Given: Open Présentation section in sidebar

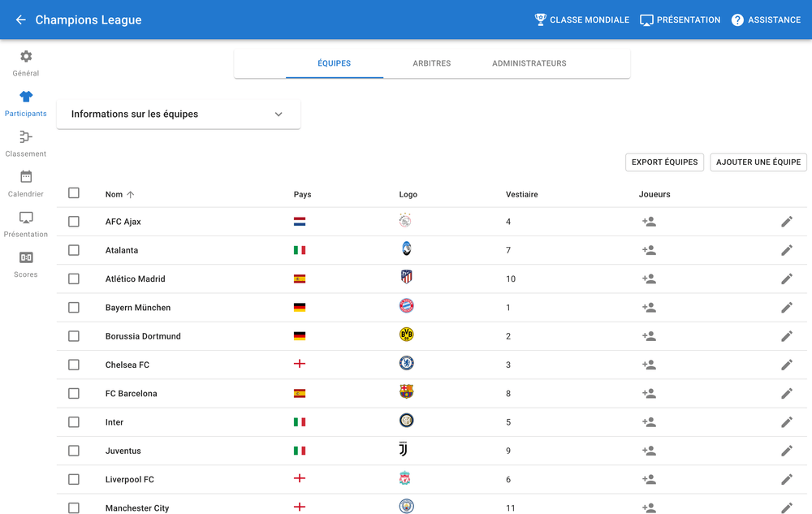Looking at the screenshot, I should click(25, 224).
